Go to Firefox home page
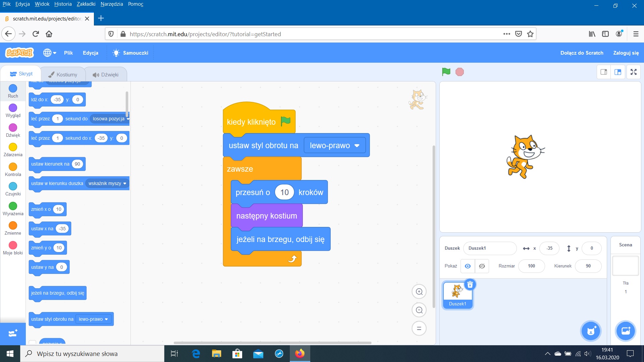 pos(49,34)
